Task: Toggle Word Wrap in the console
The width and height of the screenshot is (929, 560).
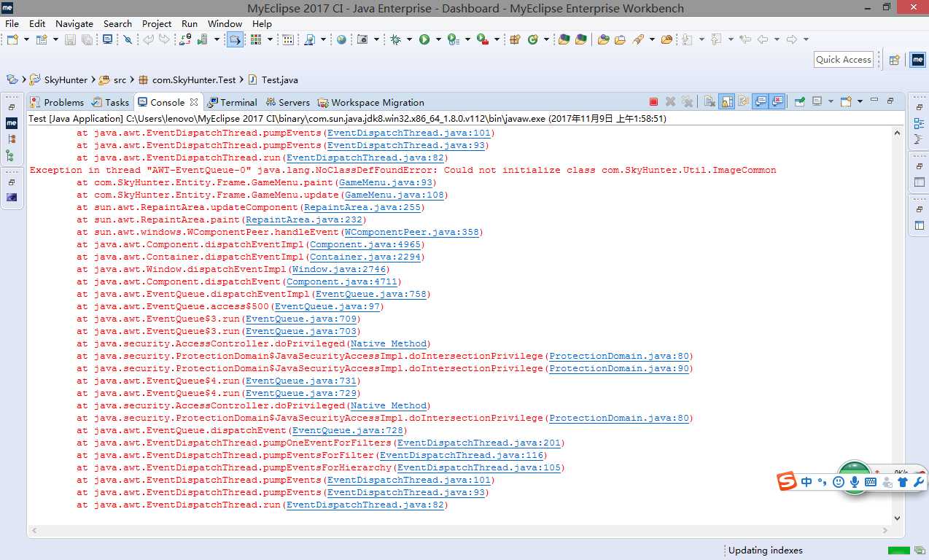Action: point(743,102)
